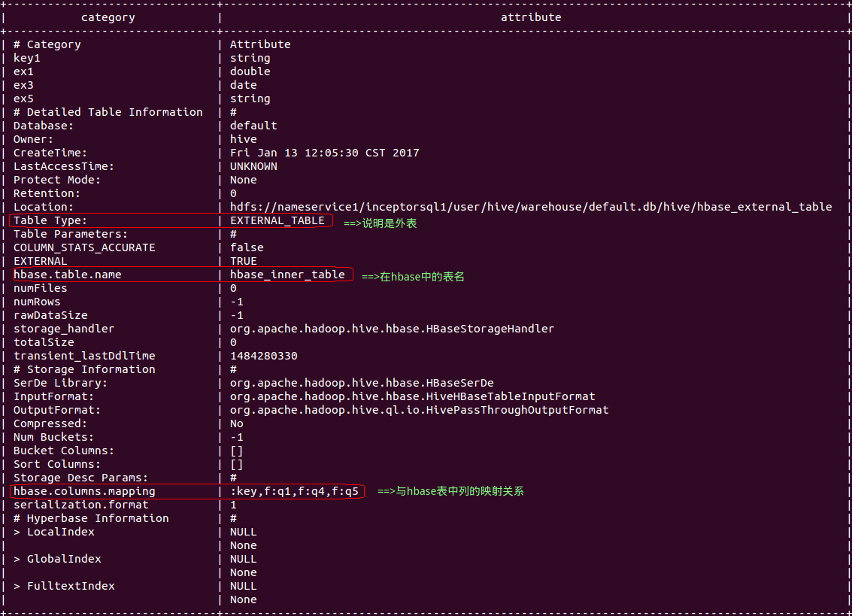Select the '# Hyperbase Information' heading
This screenshot has height=616, width=852.
(x=91, y=519)
